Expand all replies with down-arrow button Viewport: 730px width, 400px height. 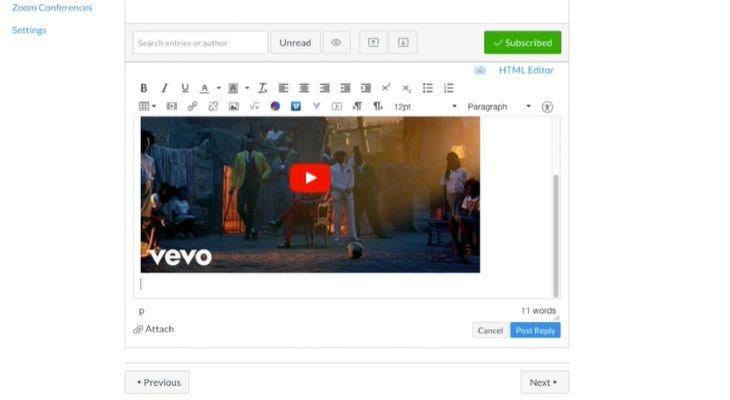point(403,43)
